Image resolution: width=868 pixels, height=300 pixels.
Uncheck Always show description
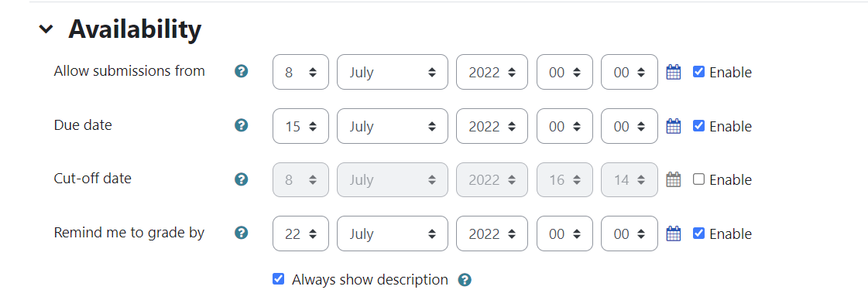point(279,278)
